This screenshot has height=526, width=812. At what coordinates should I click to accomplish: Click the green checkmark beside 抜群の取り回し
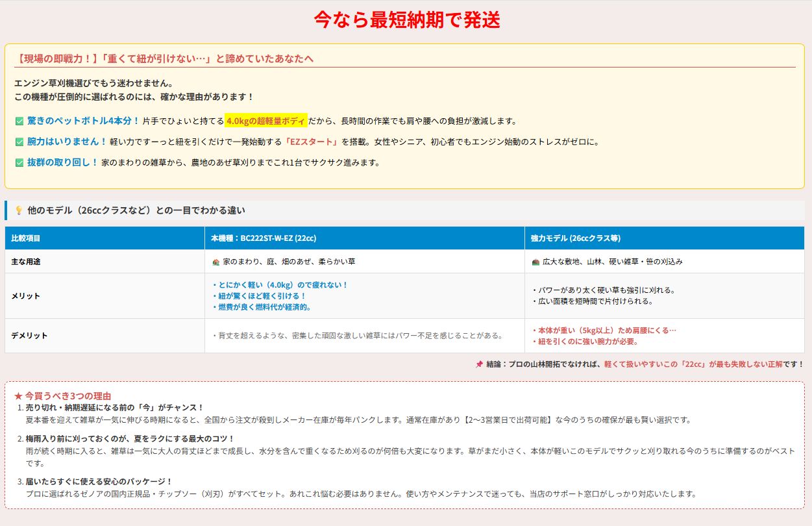point(19,162)
